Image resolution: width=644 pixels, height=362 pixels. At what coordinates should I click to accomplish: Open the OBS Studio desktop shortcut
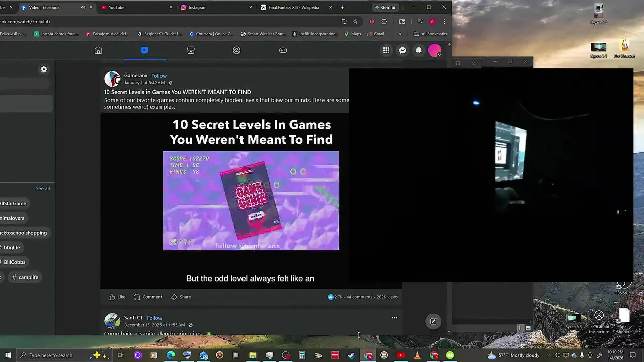click(624, 287)
